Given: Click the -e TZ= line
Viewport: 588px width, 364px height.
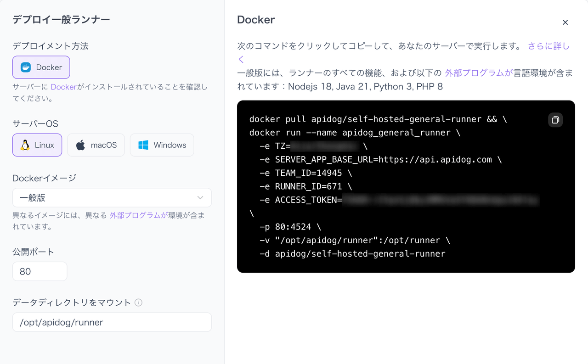Looking at the screenshot, I should [x=313, y=146].
